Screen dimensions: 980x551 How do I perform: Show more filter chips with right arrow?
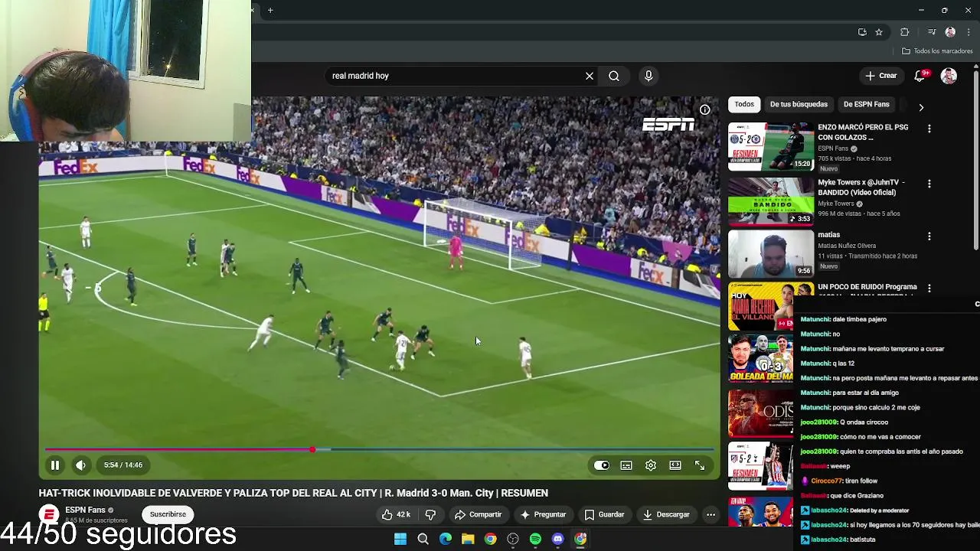[x=921, y=107]
